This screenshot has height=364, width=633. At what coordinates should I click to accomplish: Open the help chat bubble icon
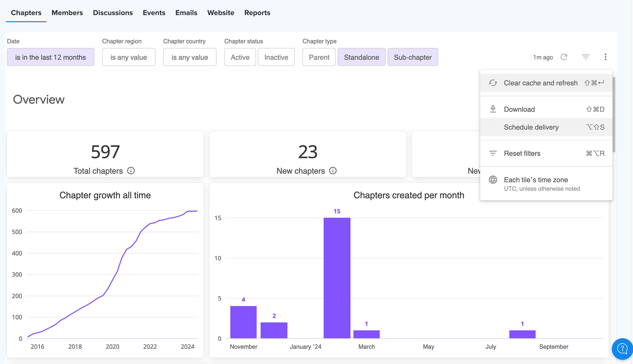[x=622, y=349]
